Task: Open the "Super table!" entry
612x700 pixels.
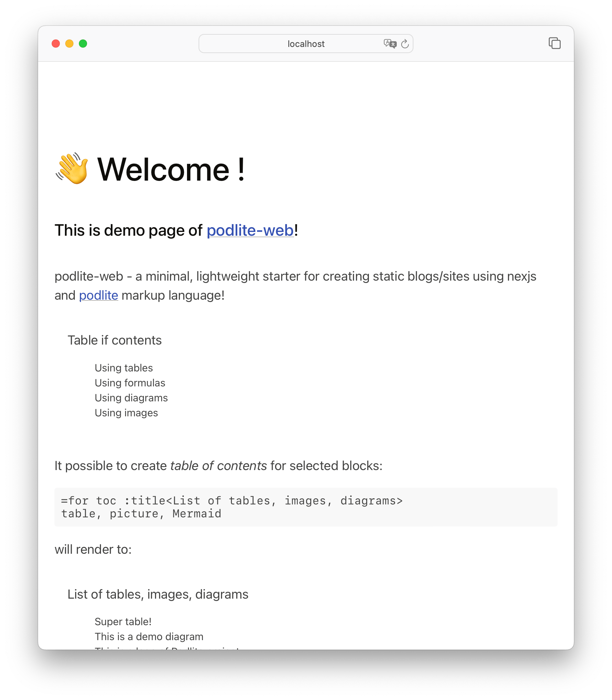Action: (123, 622)
